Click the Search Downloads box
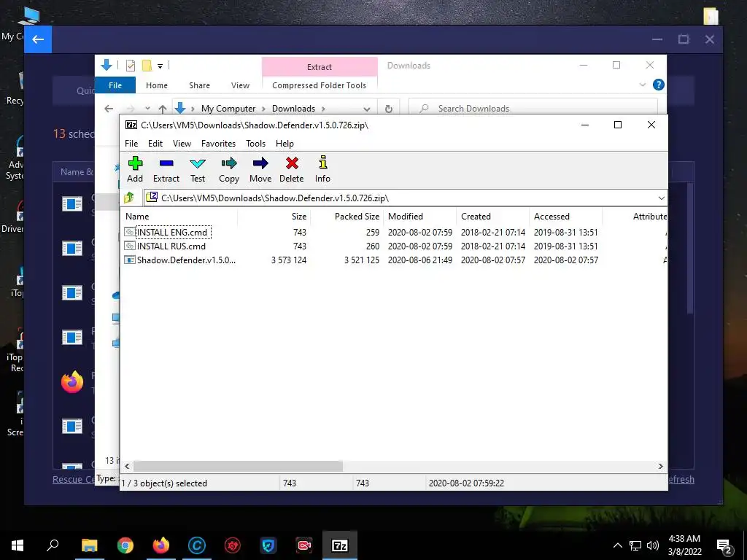This screenshot has width=747, height=560. 533,108
